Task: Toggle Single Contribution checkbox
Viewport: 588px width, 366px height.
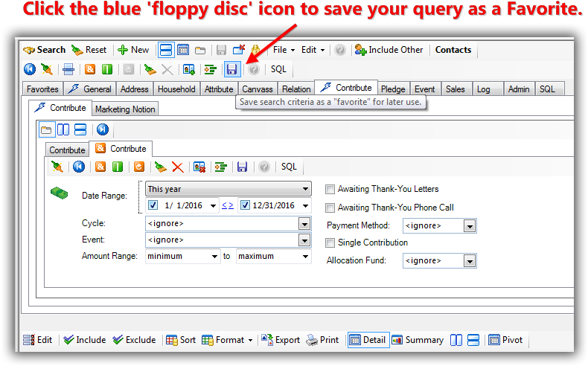Action: coord(330,243)
